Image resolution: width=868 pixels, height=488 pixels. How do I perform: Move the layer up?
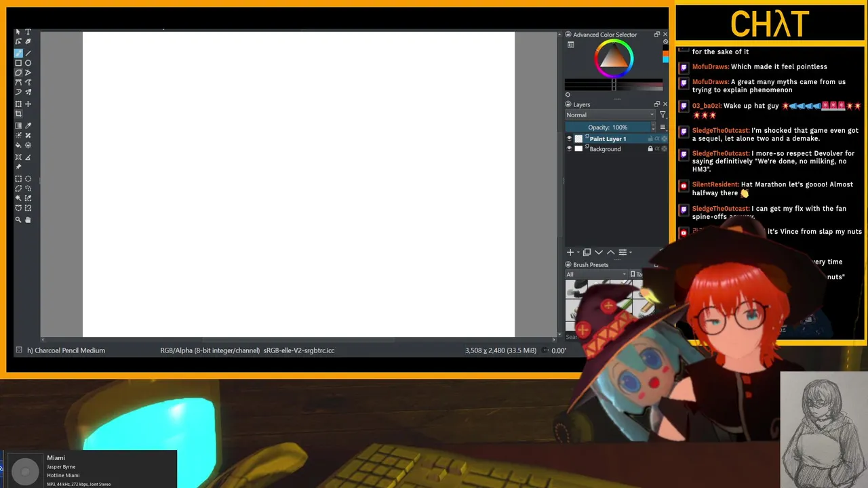610,252
